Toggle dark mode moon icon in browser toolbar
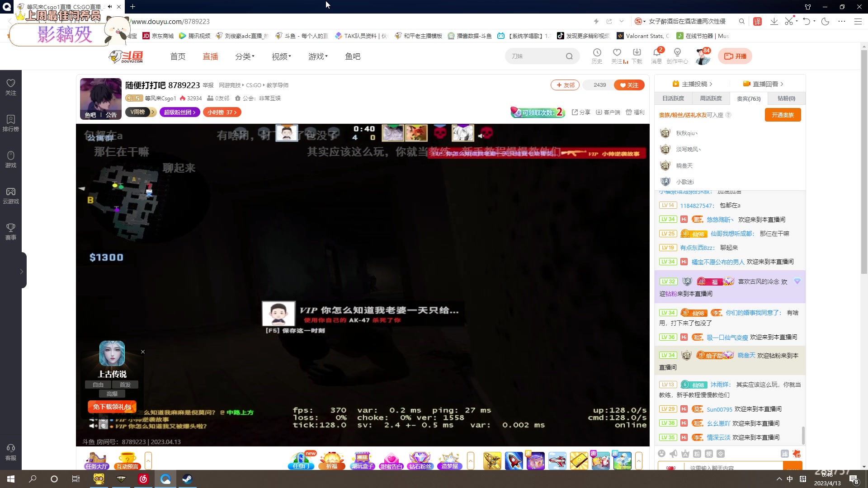Viewport: 868px width, 488px height. [x=826, y=21]
